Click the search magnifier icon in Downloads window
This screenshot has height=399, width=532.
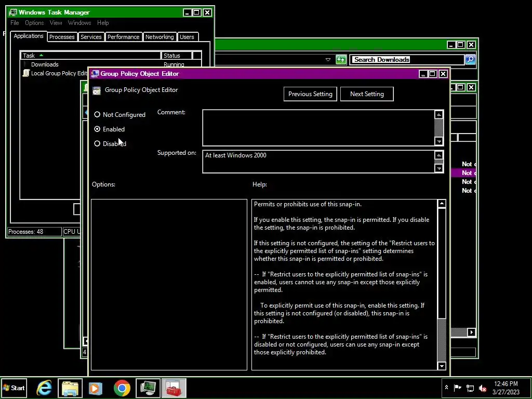(x=470, y=60)
